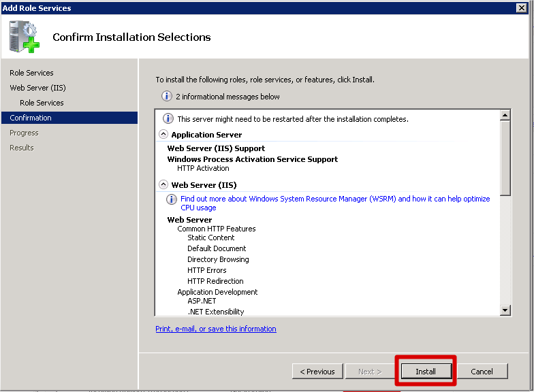
Task: Click the Directory Browsing entry
Action: coord(218,259)
